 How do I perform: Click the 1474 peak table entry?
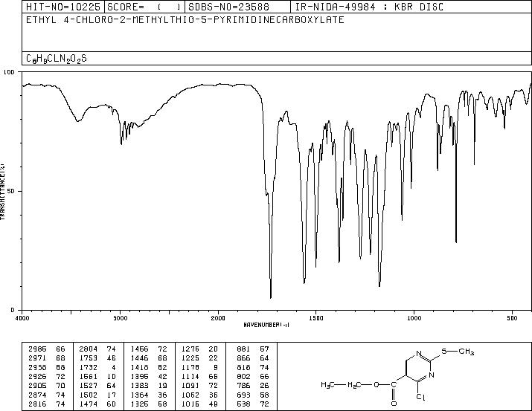point(97,404)
